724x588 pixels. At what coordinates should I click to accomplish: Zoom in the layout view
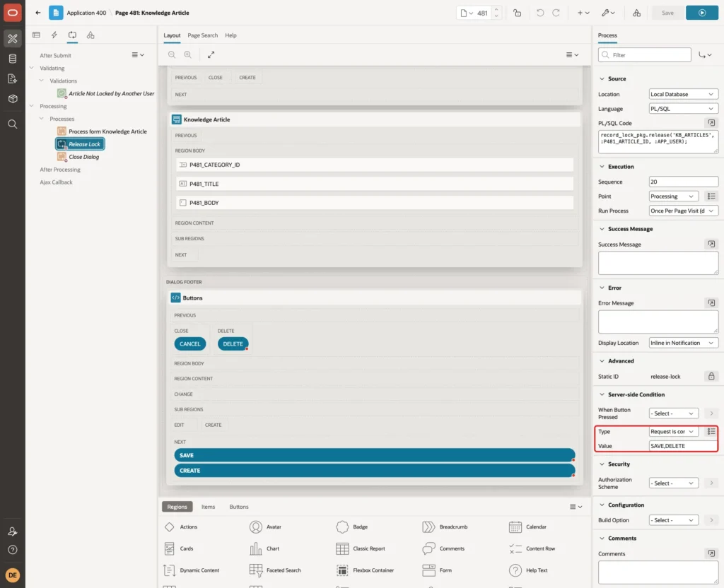click(x=188, y=54)
